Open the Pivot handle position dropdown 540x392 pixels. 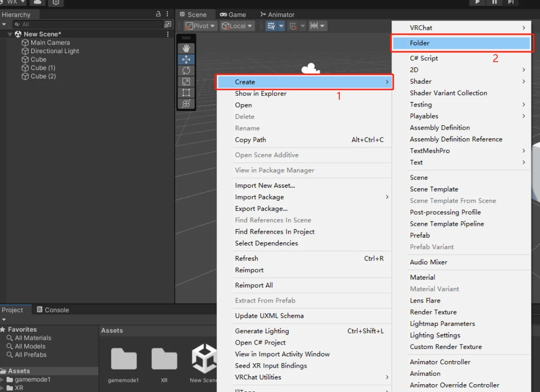200,26
